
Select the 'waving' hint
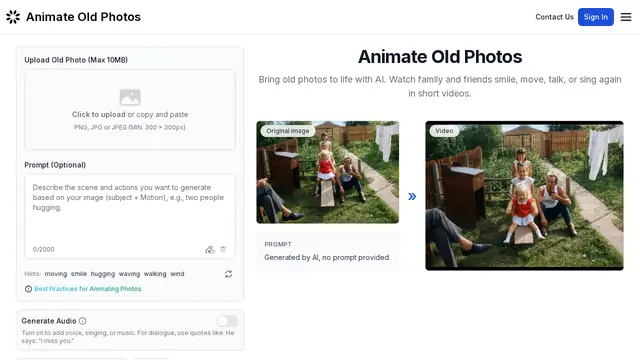[x=129, y=274]
